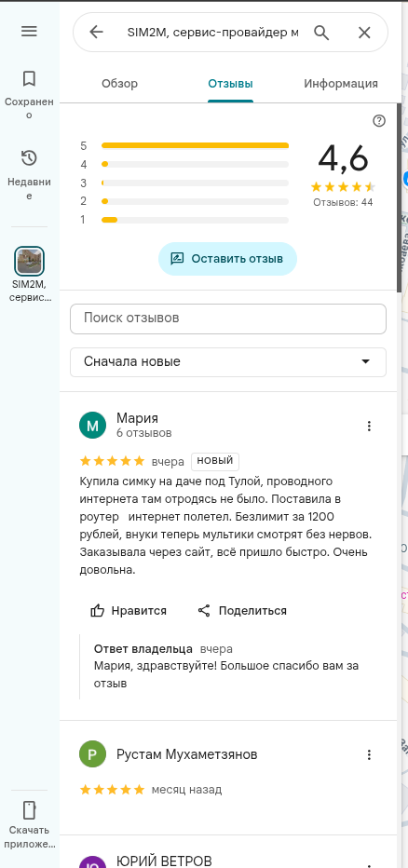
Task: Click the месяц назад timestamp
Action: (187, 790)
